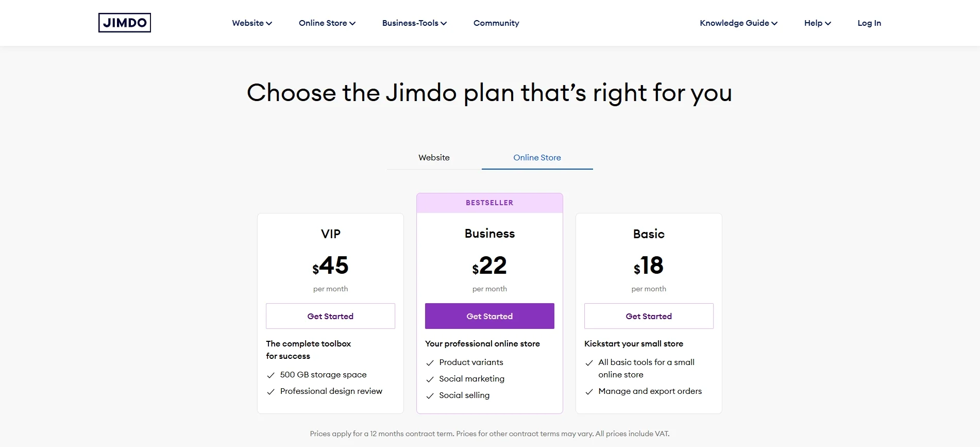
Task: Click Get Started on the VIP plan
Action: pyautogui.click(x=330, y=316)
